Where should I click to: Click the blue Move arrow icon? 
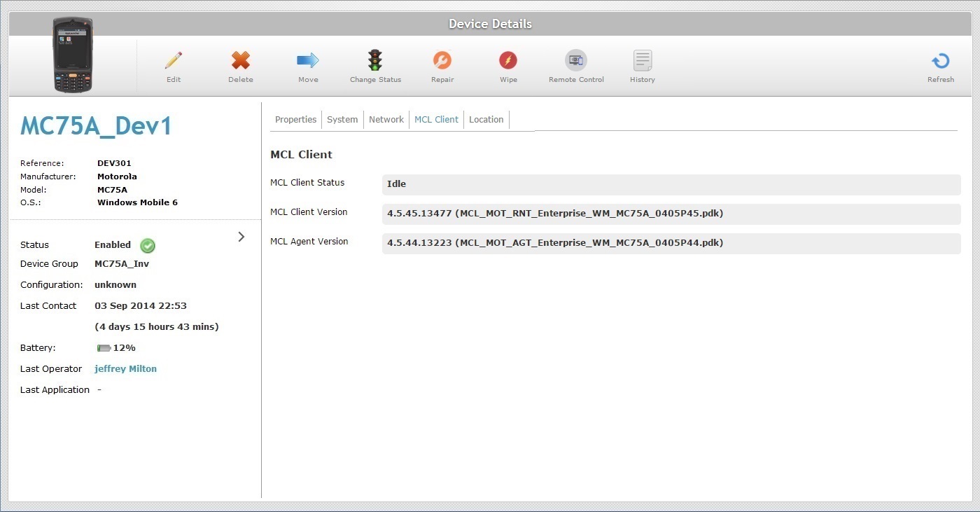pos(308,61)
